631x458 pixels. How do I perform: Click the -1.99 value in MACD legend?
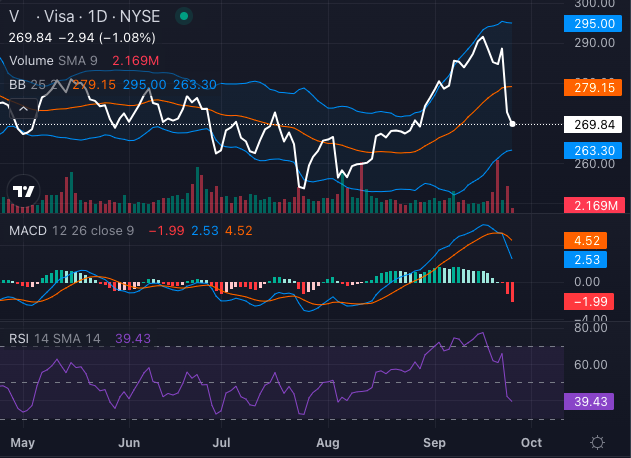(x=167, y=231)
